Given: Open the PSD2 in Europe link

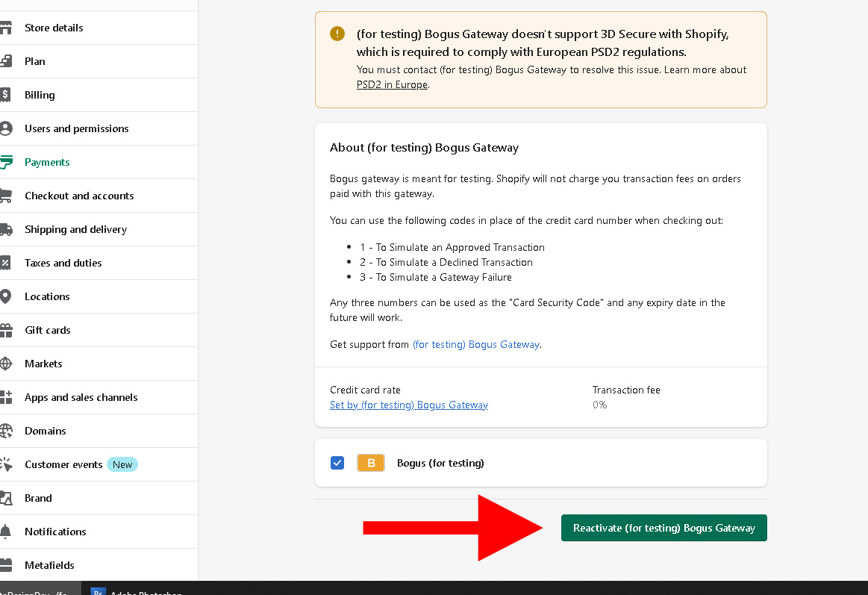Looking at the screenshot, I should coord(392,84).
